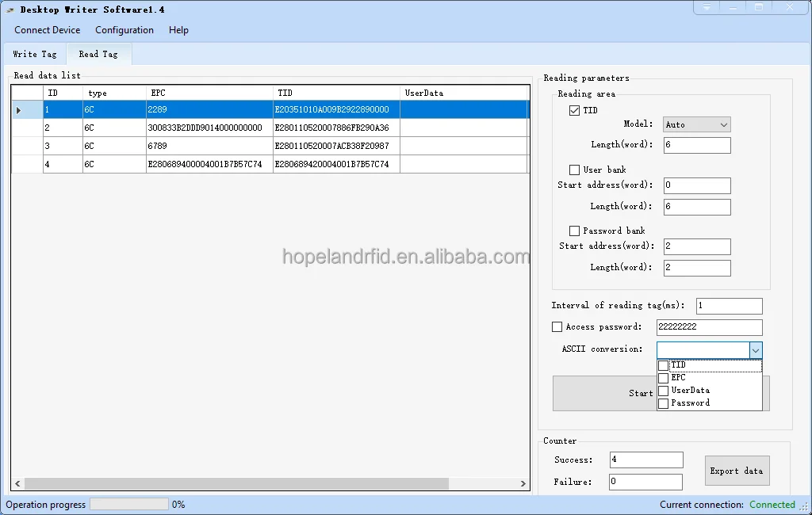
Task: Click the Interval of reading tag field
Action: [x=729, y=306]
